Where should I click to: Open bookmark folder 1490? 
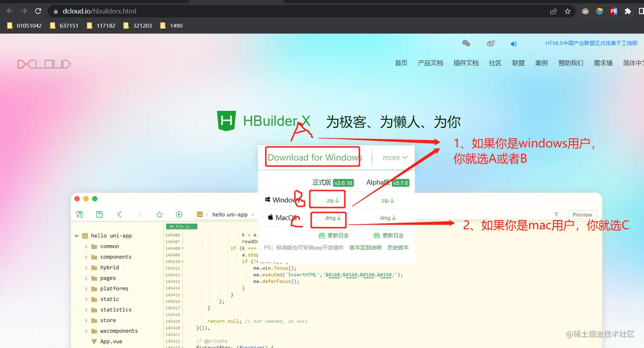point(171,26)
